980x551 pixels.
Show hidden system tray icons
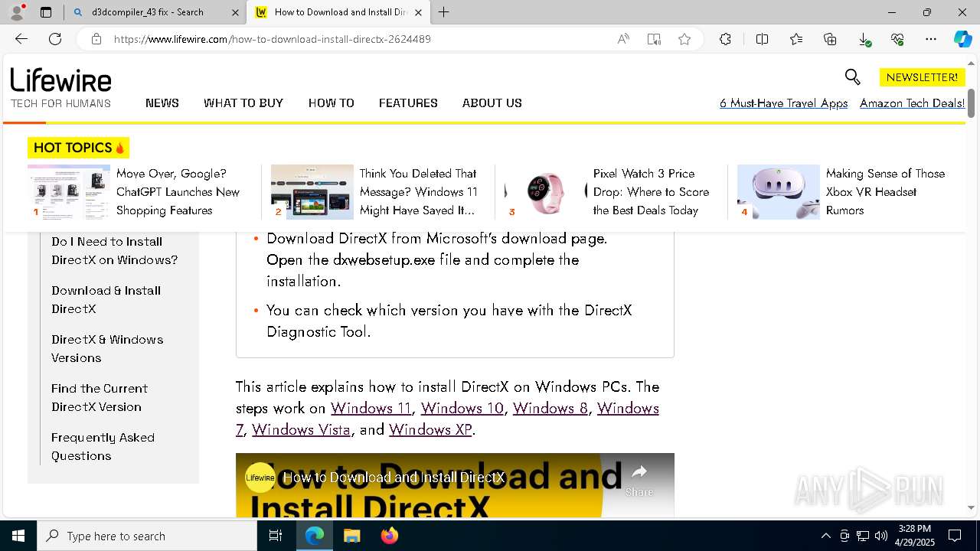pos(825,536)
